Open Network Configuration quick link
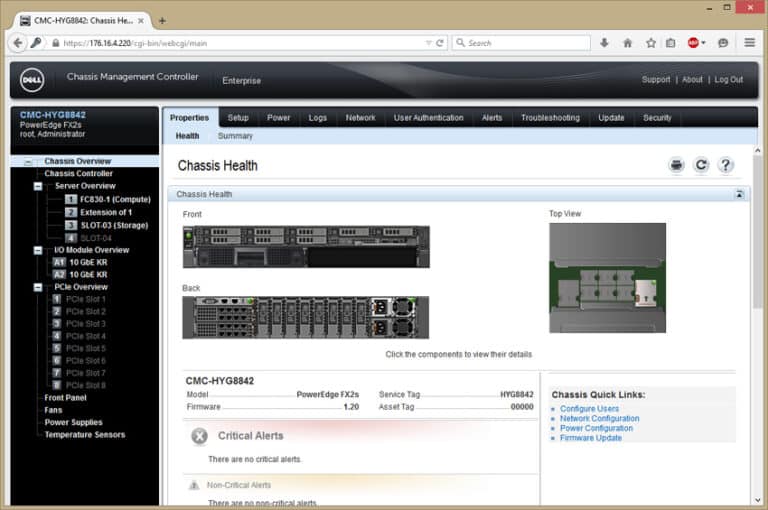The width and height of the screenshot is (768, 510). pos(600,418)
